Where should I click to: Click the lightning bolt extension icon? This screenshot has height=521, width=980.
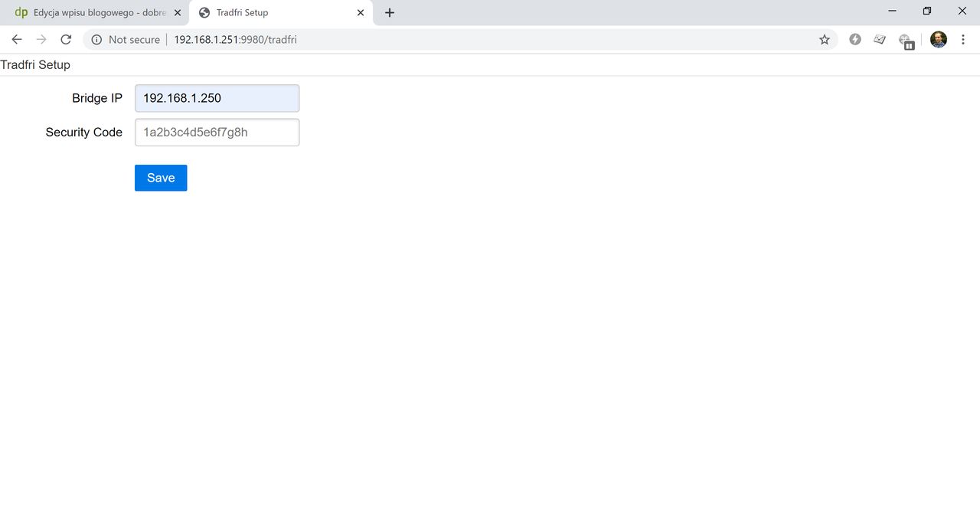tap(855, 39)
